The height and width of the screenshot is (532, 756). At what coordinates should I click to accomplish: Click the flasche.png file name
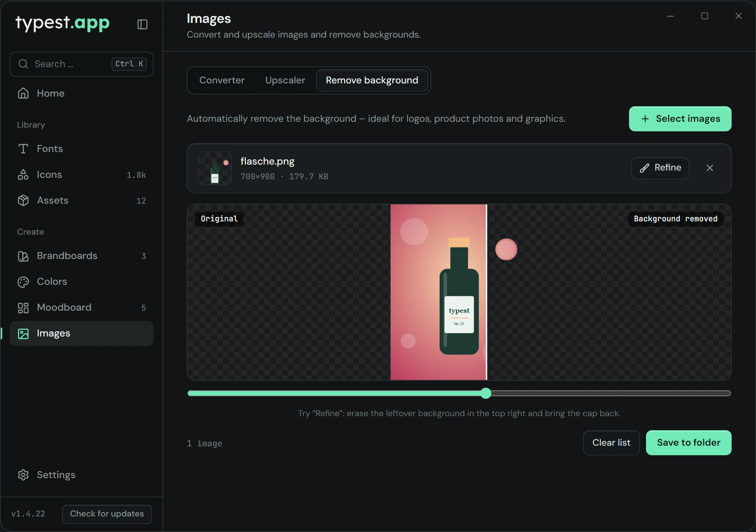point(268,162)
